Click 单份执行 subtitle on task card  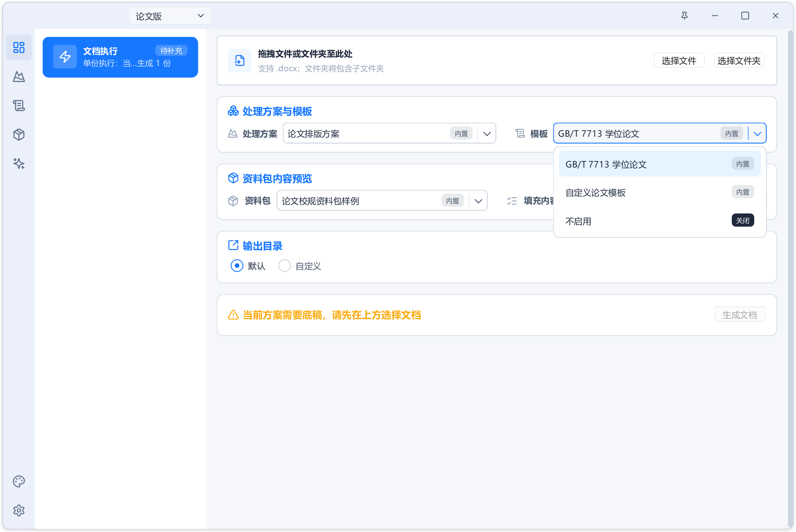127,63
